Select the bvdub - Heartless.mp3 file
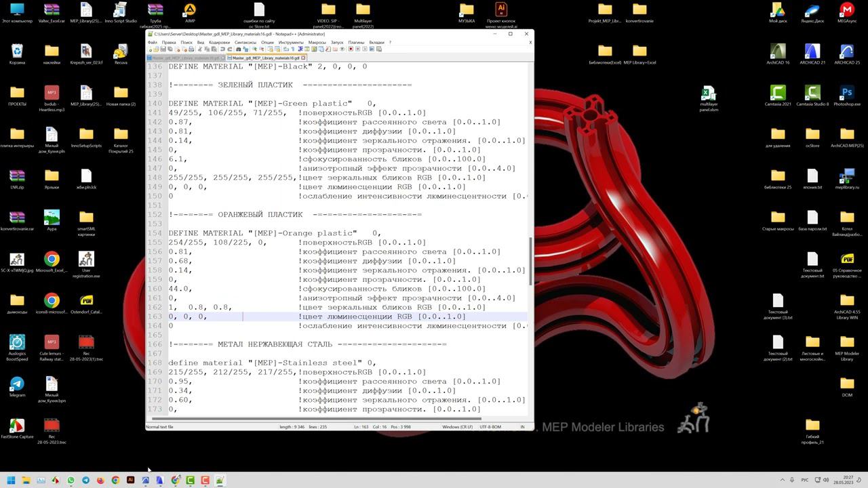Screen dimensions: 868x488 tap(52, 99)
